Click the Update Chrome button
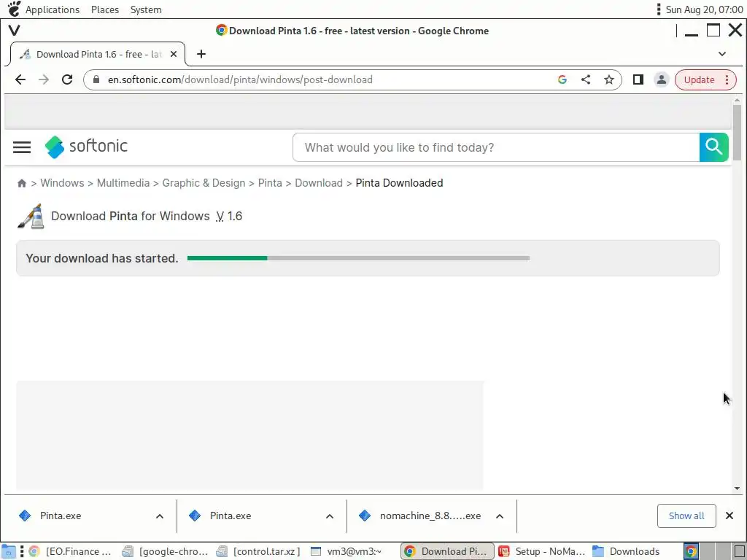The image size is (747, 560). pos(699,79)
